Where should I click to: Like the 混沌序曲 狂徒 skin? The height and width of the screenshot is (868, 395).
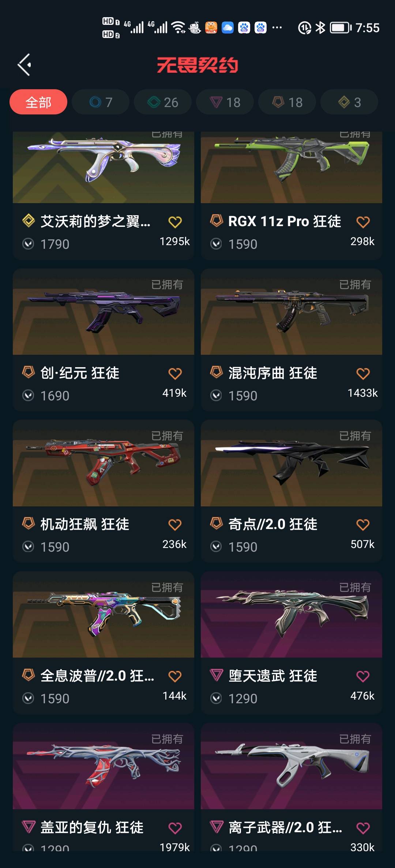(x=363, y=373)
